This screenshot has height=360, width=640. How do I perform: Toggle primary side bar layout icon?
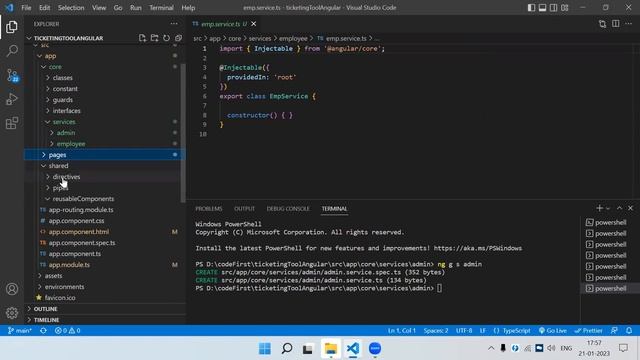531,8
